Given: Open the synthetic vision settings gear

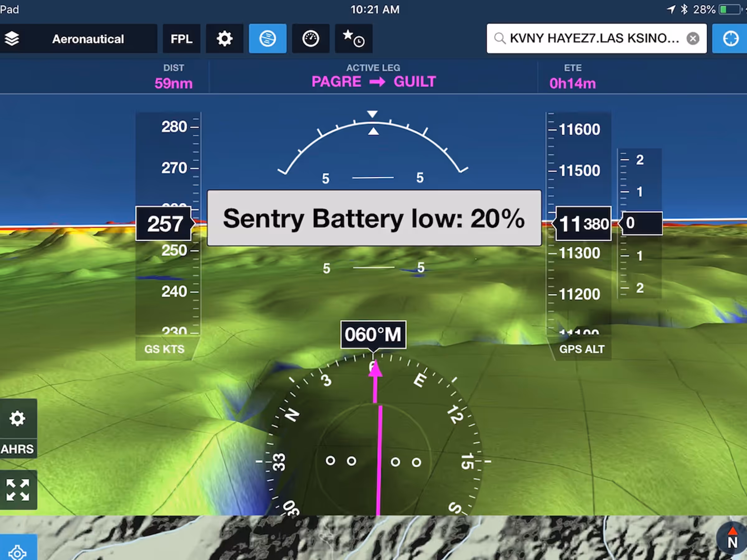Looking at the screenshot, I should [x=17, y=418].
